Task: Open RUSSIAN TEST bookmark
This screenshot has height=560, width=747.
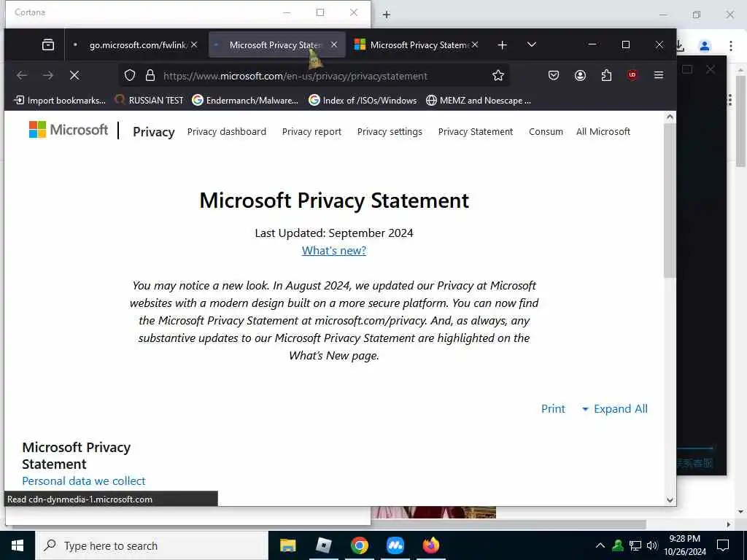Action: (x=149, y=101)
